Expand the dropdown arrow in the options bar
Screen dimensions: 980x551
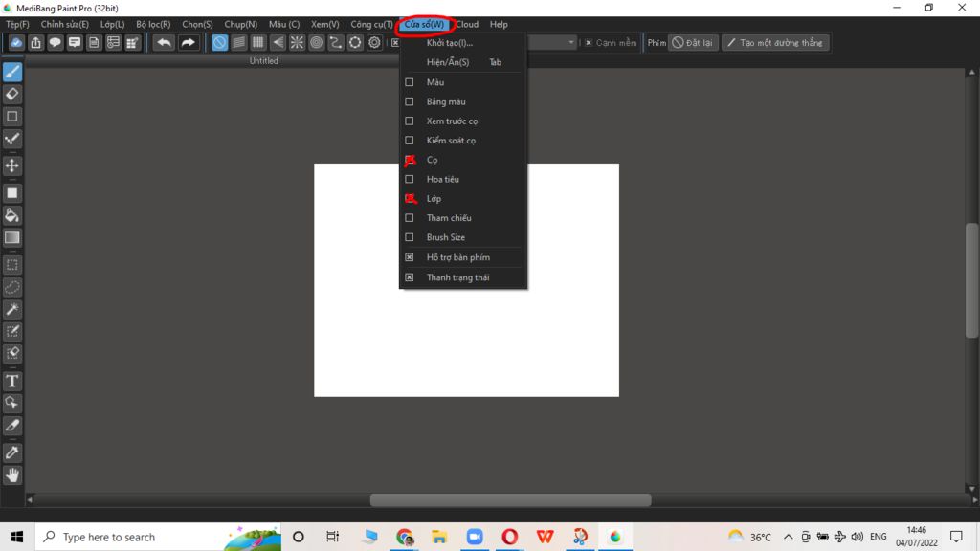click(570, 42)
